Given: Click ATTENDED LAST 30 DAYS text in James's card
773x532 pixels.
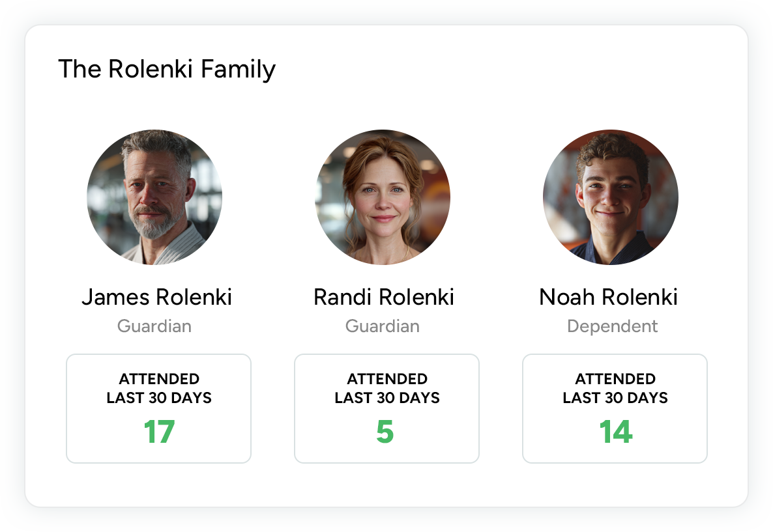Looking at the screenshot, I should [159, 388].
